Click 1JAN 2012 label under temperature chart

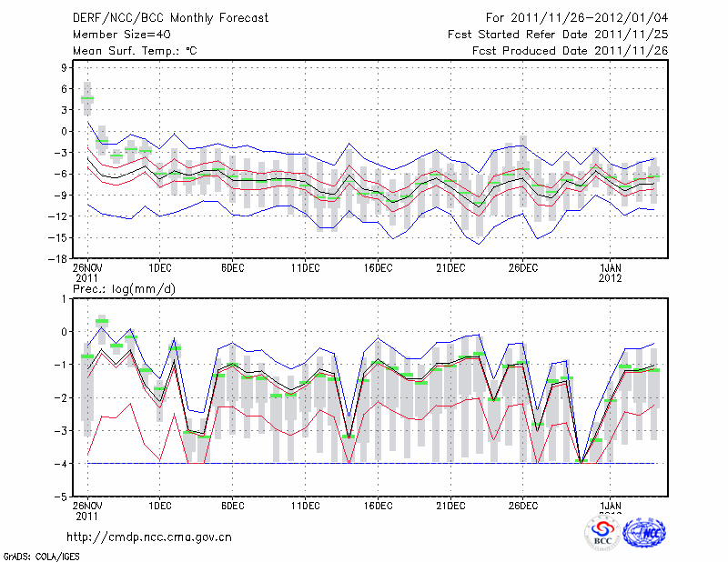point(612,272)
